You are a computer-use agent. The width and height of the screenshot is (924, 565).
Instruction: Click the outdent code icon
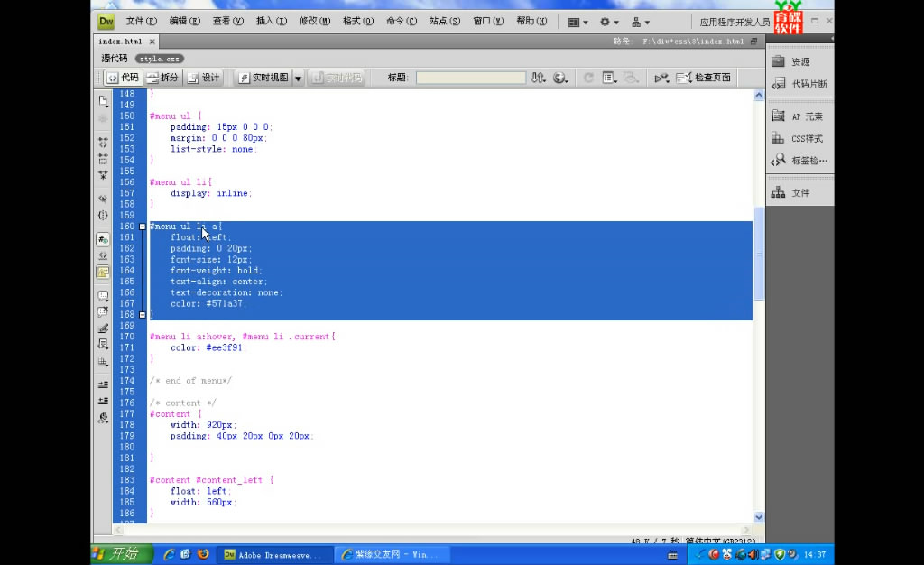pos(103,401)
